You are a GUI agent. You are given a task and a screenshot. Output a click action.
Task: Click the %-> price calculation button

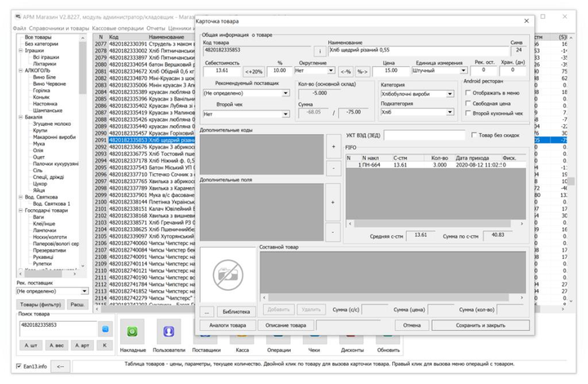[362, 71]
